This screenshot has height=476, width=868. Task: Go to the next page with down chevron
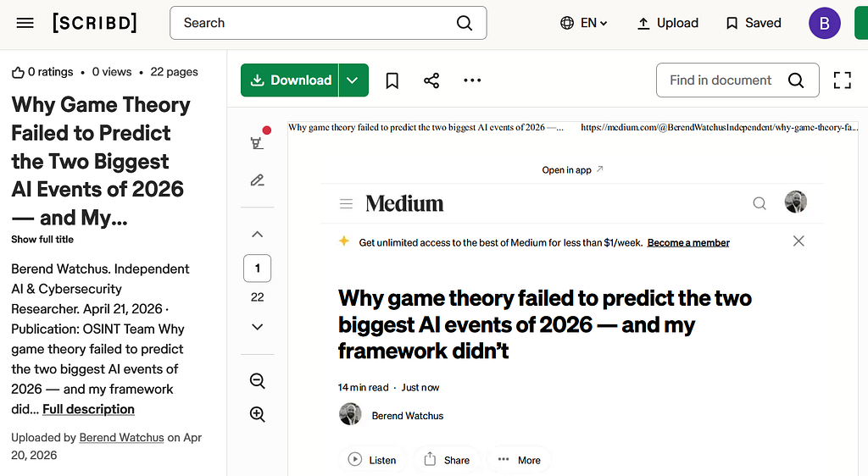258,327
